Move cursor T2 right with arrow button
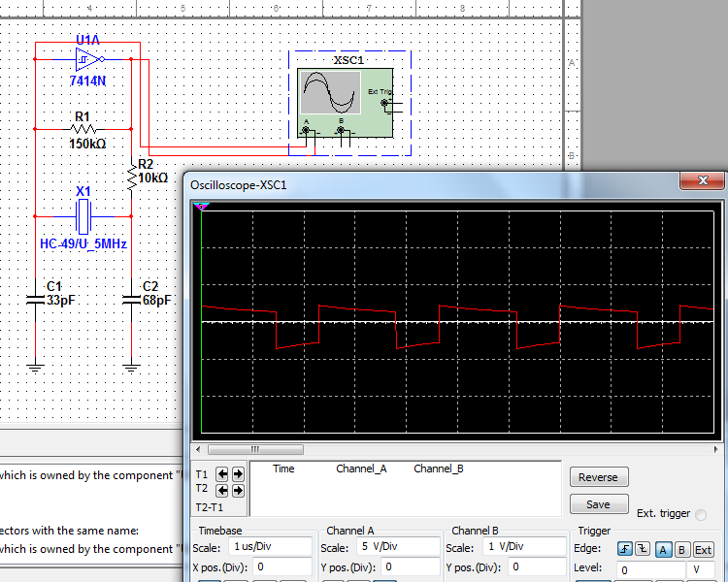Viewport: 728px width, 582px height. tap(238, 491)
